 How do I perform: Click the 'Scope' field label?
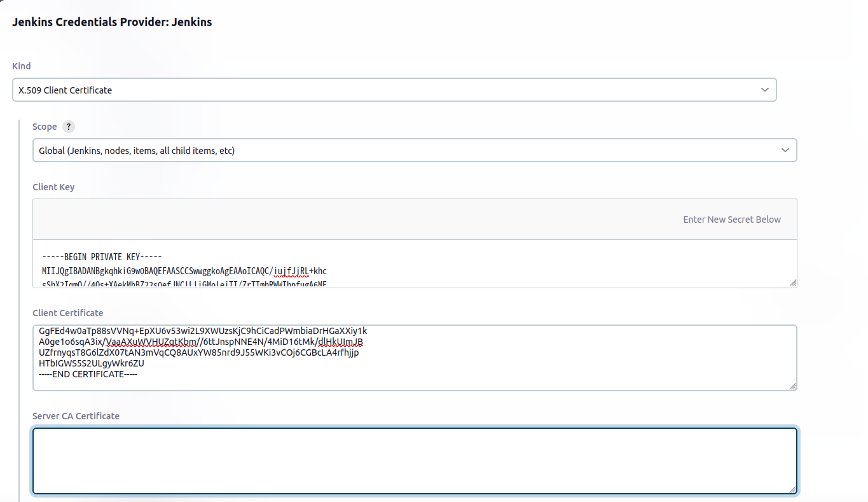tap(45, 127)
